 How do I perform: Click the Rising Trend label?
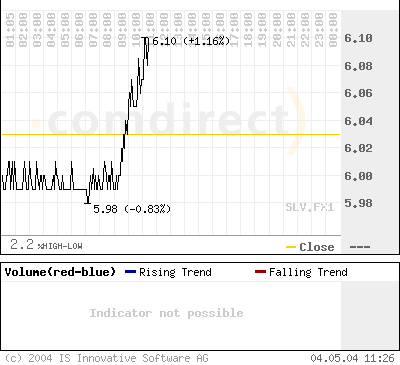(x=175, y=272)
